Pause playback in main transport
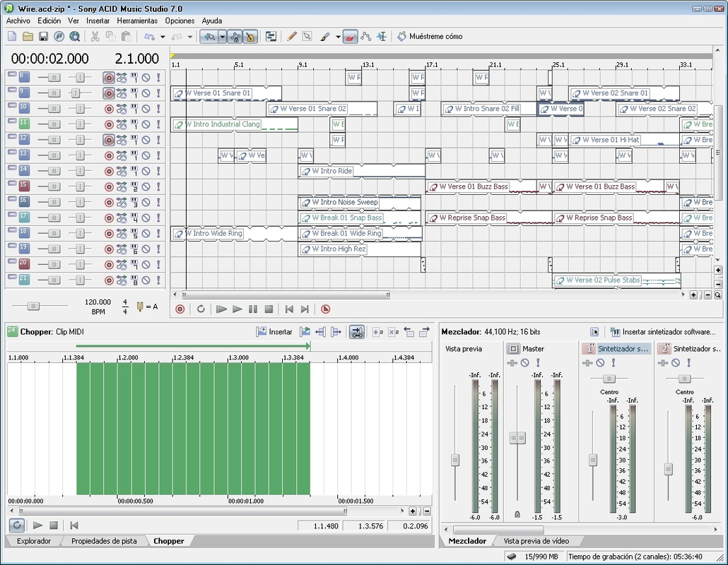Viewport: 728px width, 565px height. pyautogui.click(x=253, y=309)
